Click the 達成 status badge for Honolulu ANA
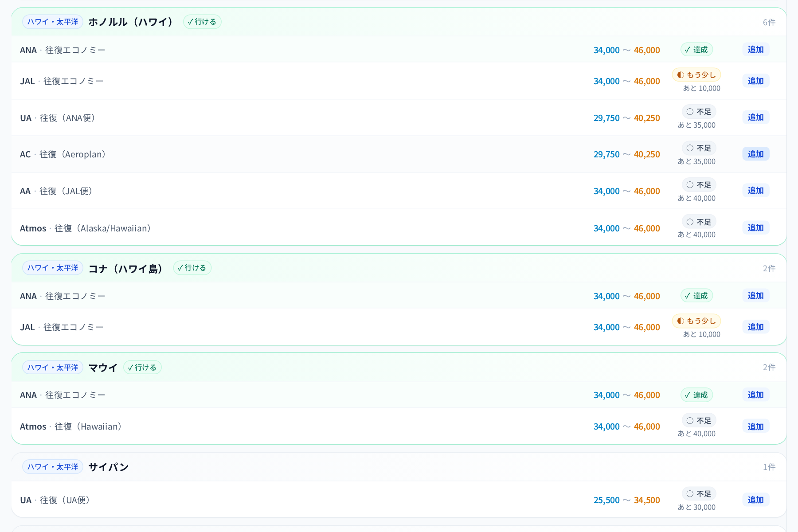 tap(696, 50)
